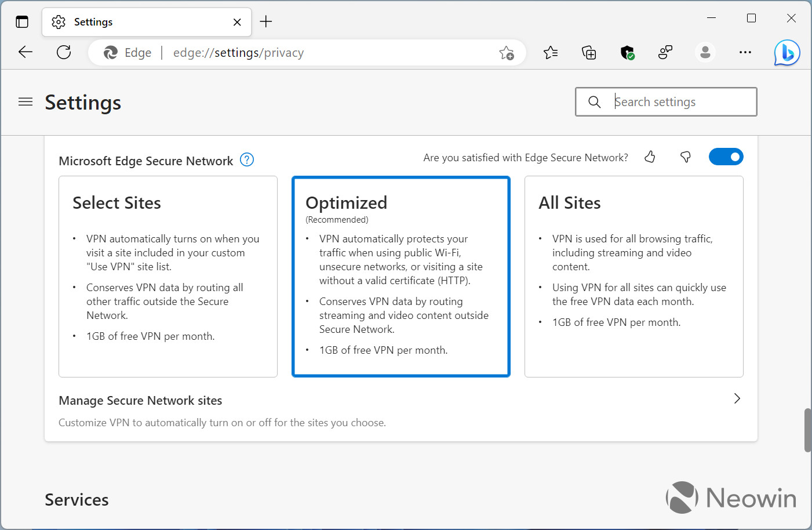Choose the All Sites VPN mode
Screen dimensions: 812x530
633,277
